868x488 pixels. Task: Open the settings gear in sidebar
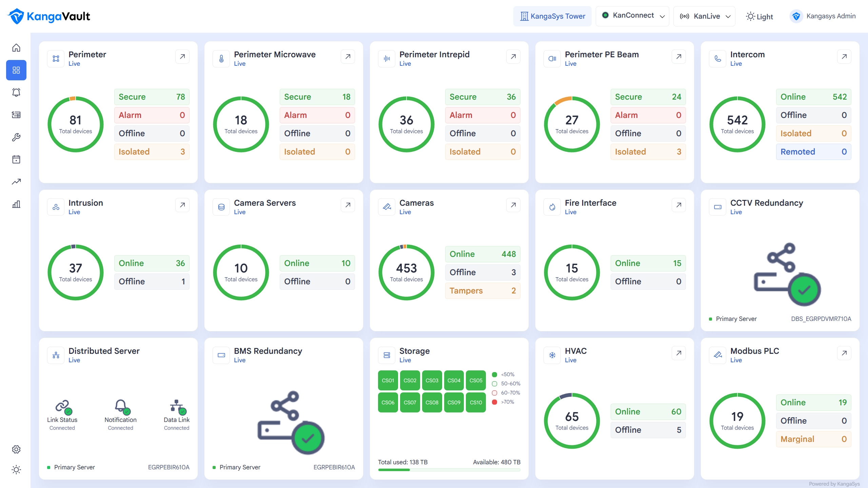point(16,449)
